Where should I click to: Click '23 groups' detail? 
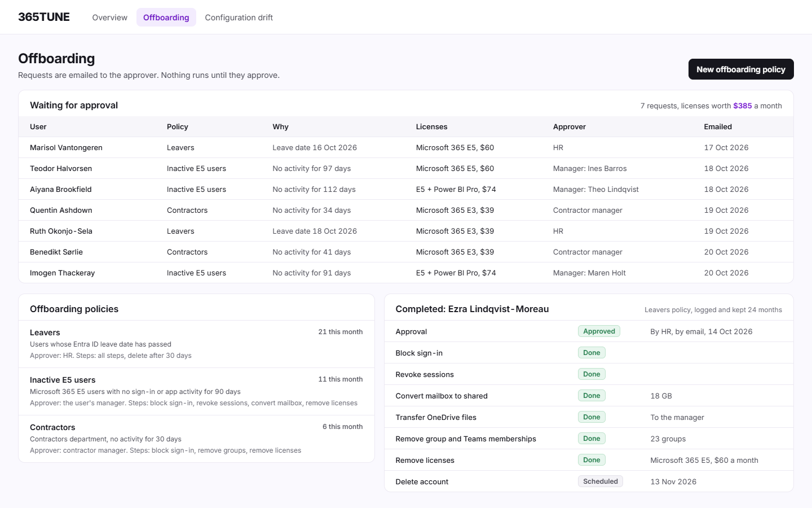point(668,439)
